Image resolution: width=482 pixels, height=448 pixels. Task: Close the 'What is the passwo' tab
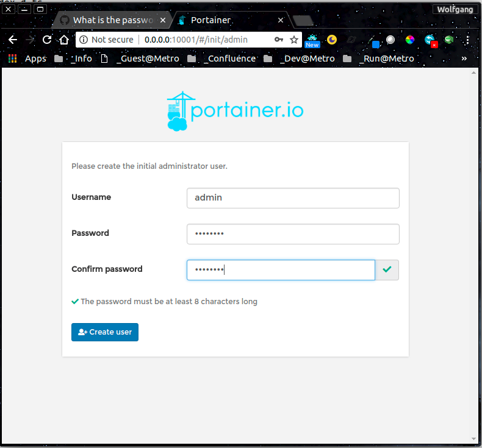(163, 20)
